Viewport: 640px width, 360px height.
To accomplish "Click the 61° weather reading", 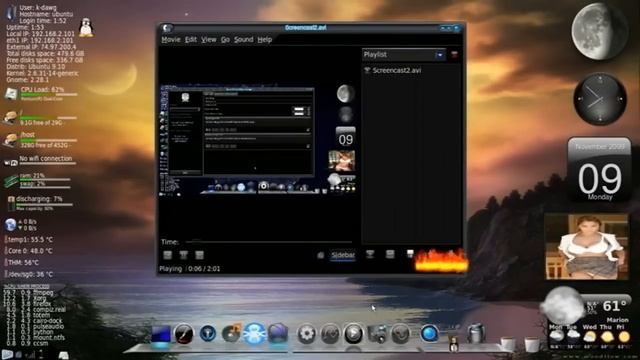I will tap(614, 306).
